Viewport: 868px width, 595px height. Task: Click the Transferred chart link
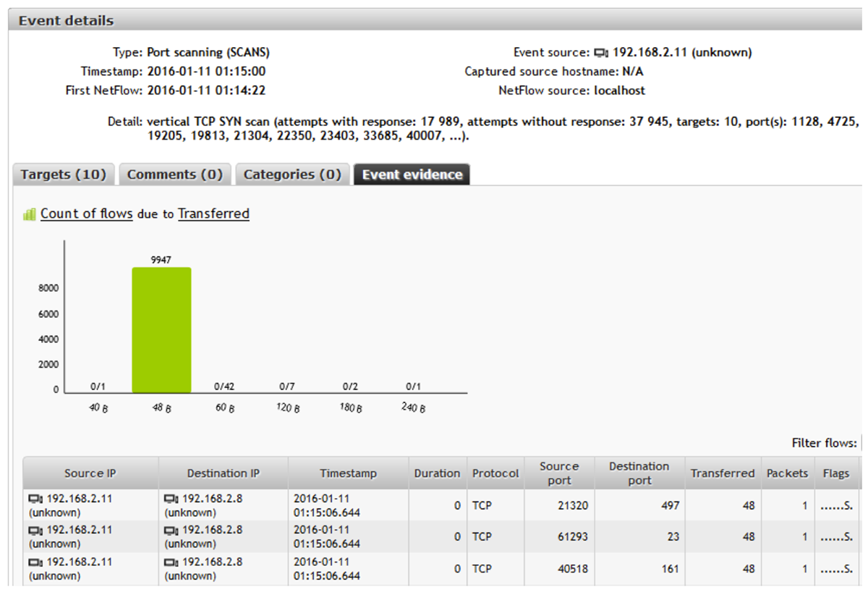[x=213, y=214]
